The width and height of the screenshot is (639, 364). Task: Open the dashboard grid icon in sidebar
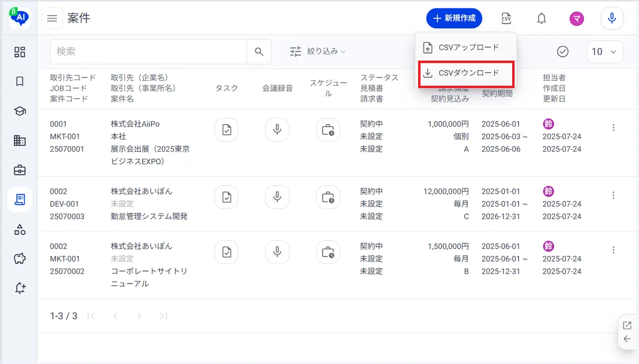pyautogui.click(x=20, y=52)
